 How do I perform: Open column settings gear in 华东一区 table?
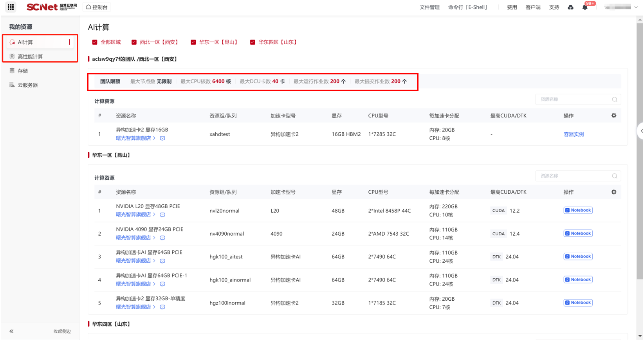tap(613, 192)
